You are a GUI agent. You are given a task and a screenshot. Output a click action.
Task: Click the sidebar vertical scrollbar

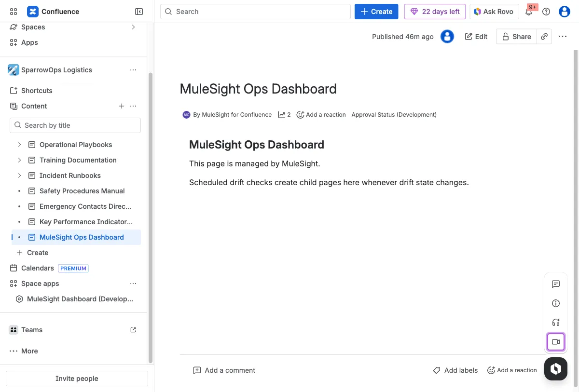(x=150, y=217)
